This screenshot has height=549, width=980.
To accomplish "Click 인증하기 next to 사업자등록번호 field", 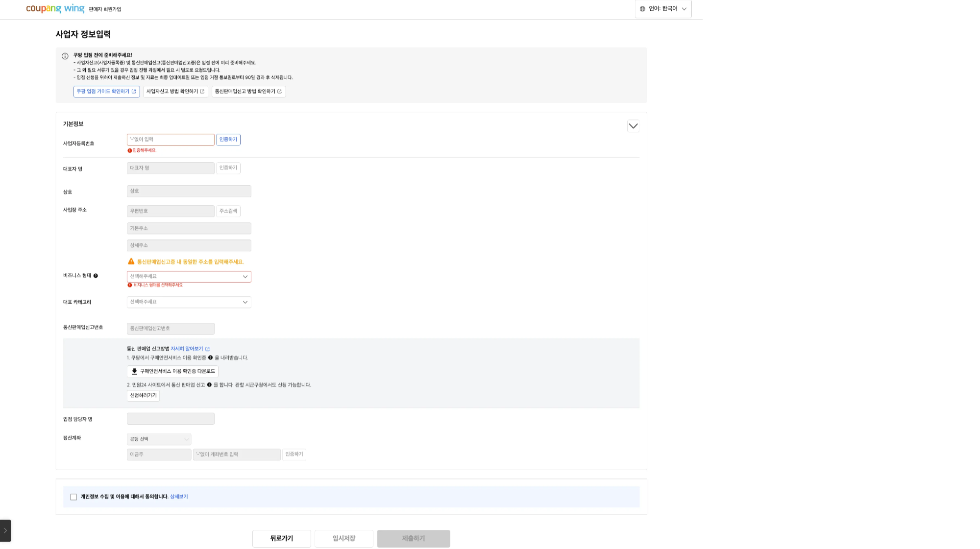I will [x=228, y=140].
